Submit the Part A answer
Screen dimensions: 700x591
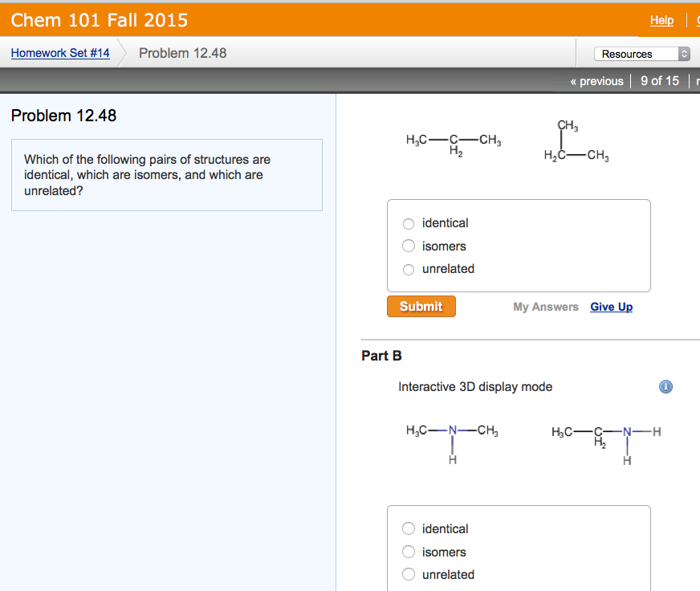tap(421, 306)
